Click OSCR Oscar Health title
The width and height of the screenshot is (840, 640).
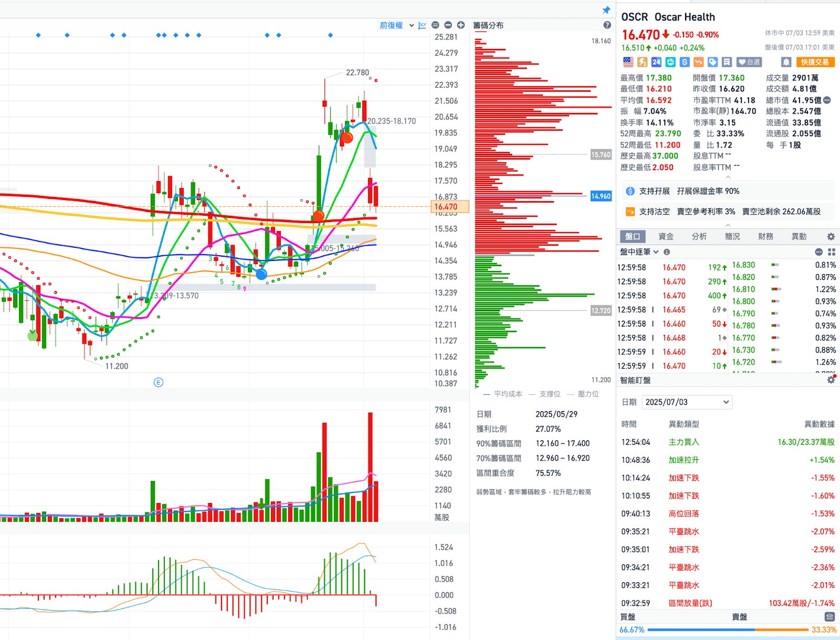pyautogui.click(x=668, y=17)
